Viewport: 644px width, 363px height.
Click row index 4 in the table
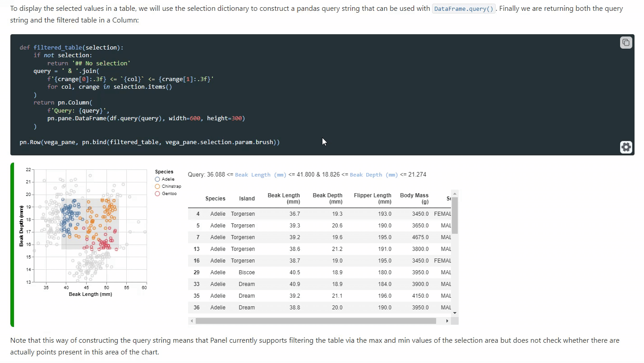(198, 214)
